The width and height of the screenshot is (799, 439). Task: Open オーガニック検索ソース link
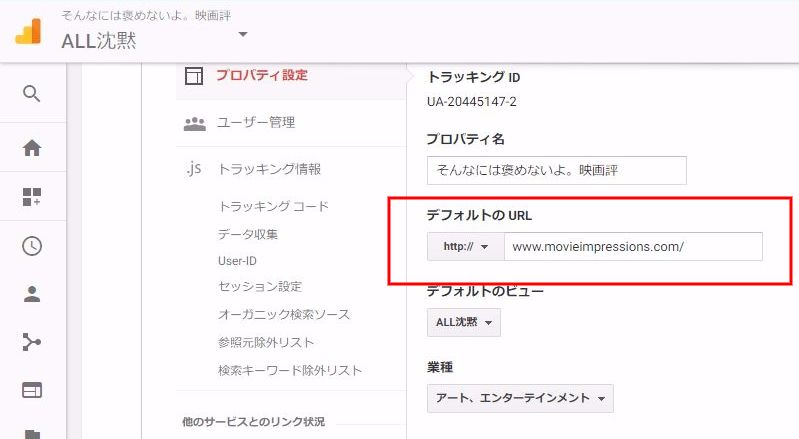click(x=284, y=315)
